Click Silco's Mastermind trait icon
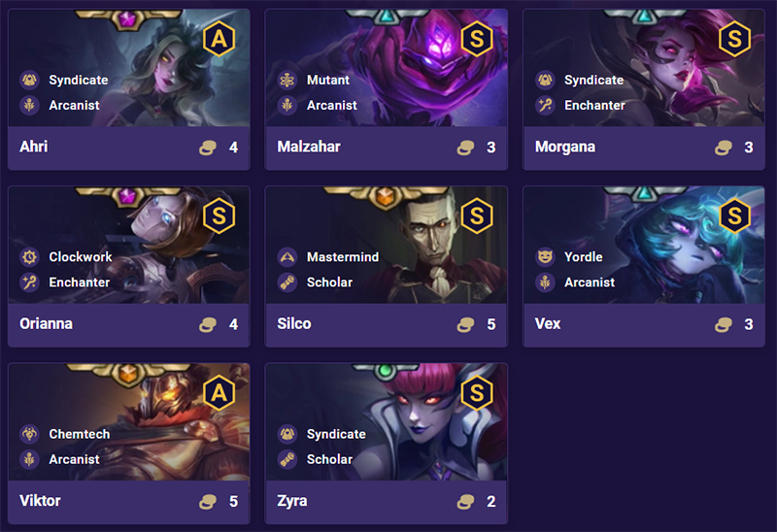The image size is (777, 532). coord(287,256)
